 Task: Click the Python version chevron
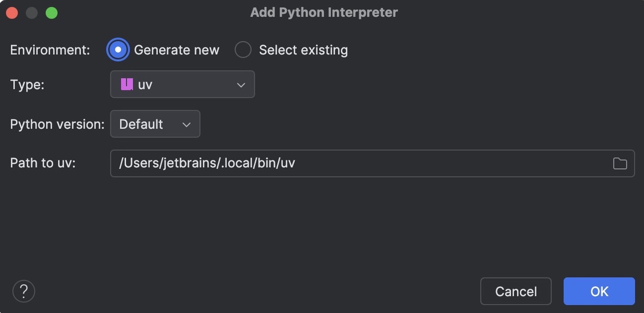186,124
